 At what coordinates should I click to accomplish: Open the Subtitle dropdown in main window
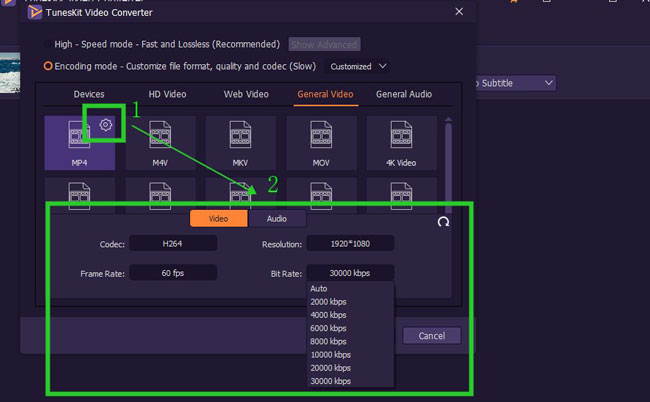[x=514, y=83]
